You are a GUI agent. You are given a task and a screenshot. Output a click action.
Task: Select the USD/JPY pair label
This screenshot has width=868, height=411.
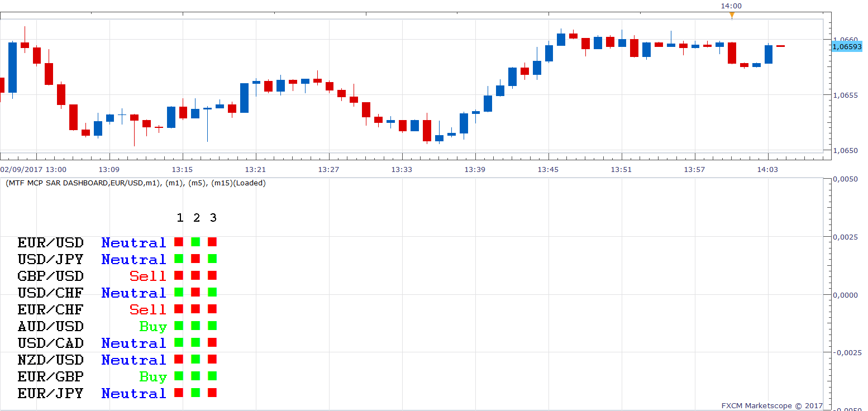50,260
